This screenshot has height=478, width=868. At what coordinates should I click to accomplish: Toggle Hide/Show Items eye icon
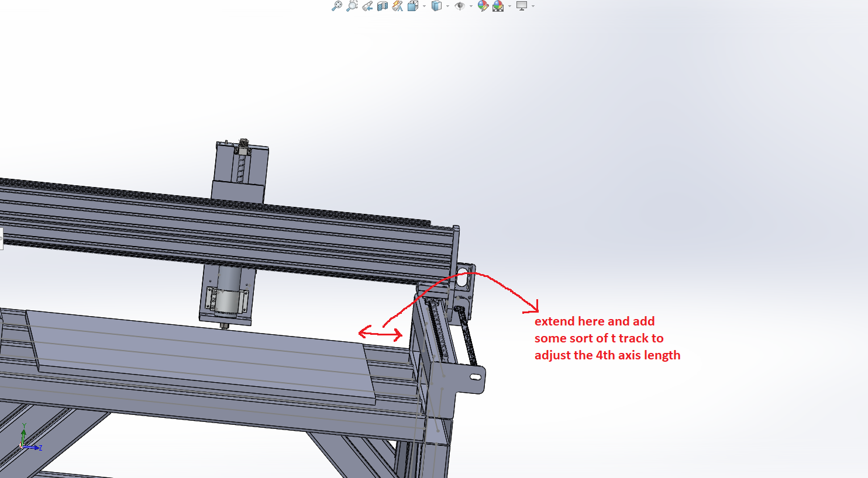point(460,6)
